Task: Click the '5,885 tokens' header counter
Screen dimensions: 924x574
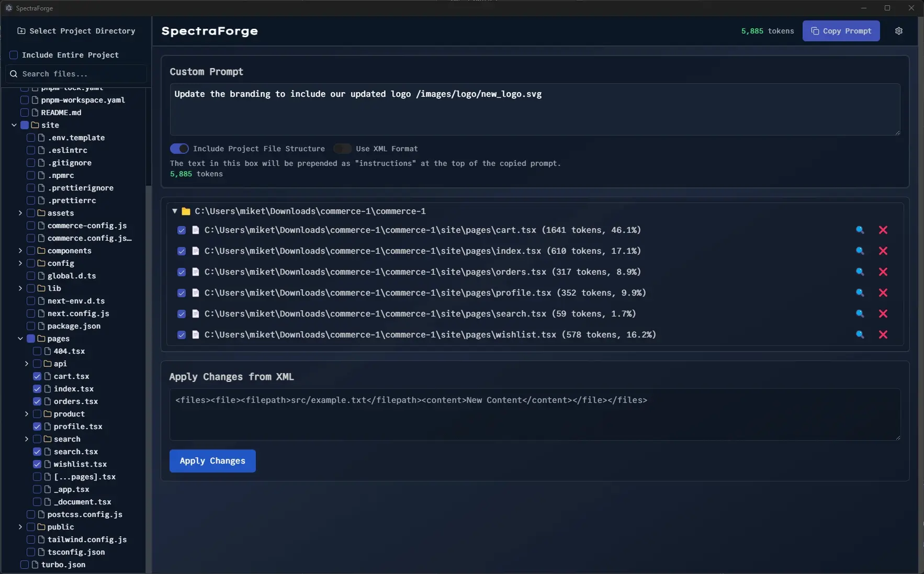Action: pyautogui.click(x=768, y=31)
